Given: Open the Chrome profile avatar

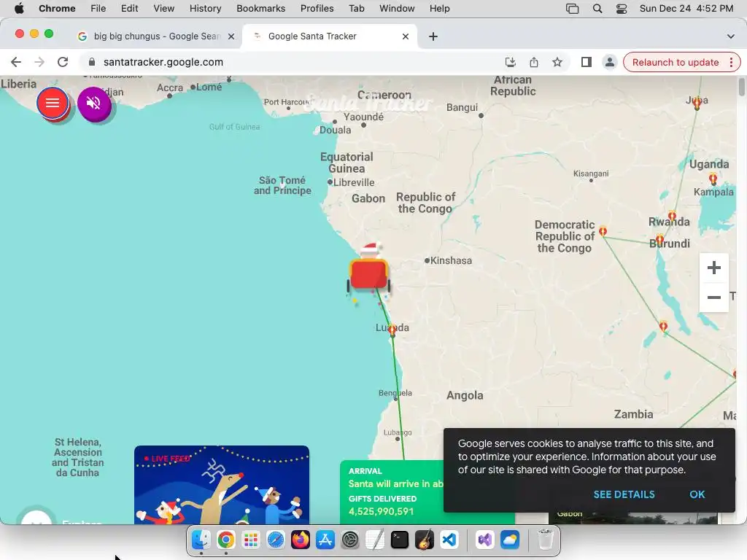Looking at the screenshot, I should tap(609, 62).
